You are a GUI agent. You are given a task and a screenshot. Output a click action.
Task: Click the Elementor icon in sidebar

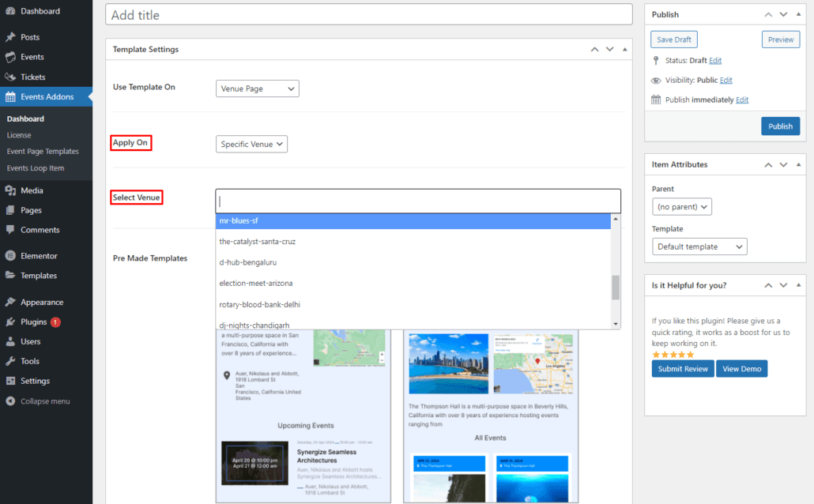[x=10, y=256]
